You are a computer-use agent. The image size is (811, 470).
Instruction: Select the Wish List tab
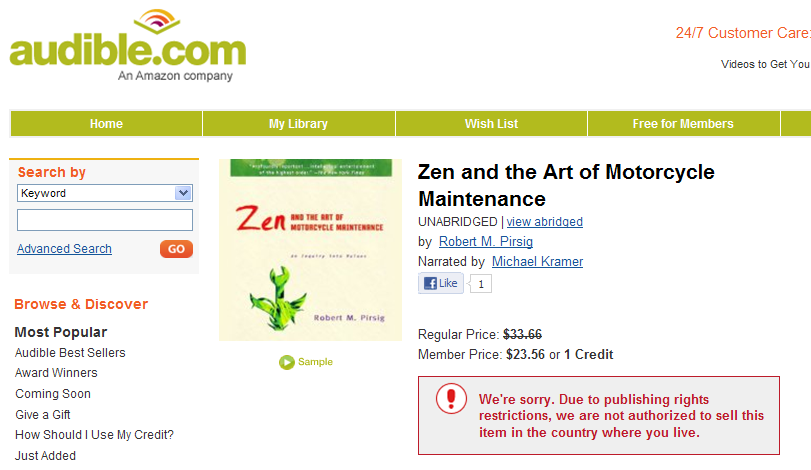pyautogui.click(x=491, y=124)
